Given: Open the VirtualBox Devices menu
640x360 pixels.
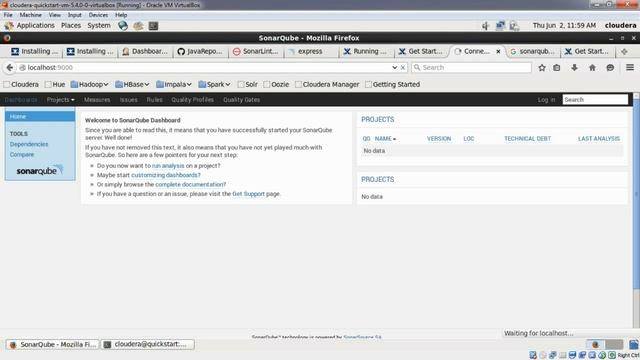Looking at the screenshot, I should click(98, 15).
